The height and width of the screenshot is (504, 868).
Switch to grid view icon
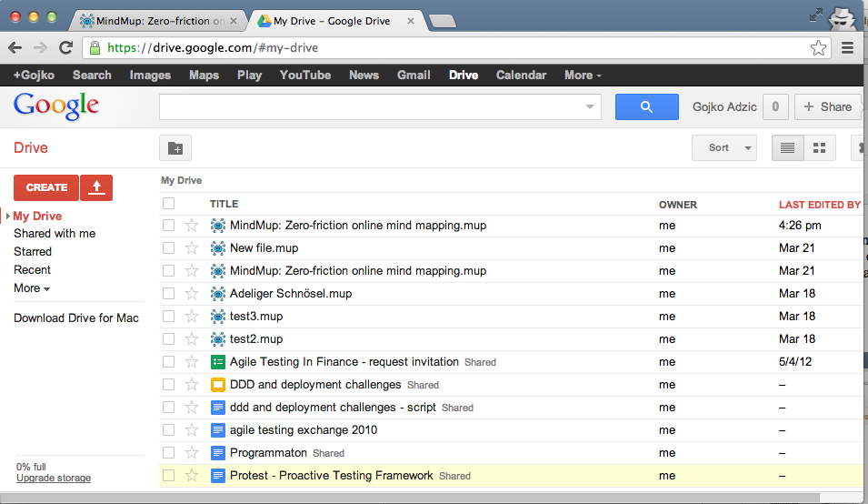coord(819,148)
